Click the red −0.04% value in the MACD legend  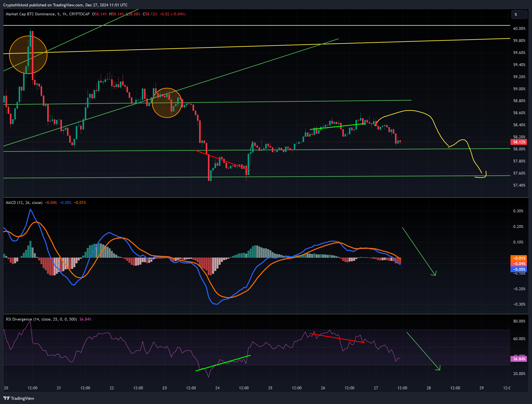pos(51,203)
